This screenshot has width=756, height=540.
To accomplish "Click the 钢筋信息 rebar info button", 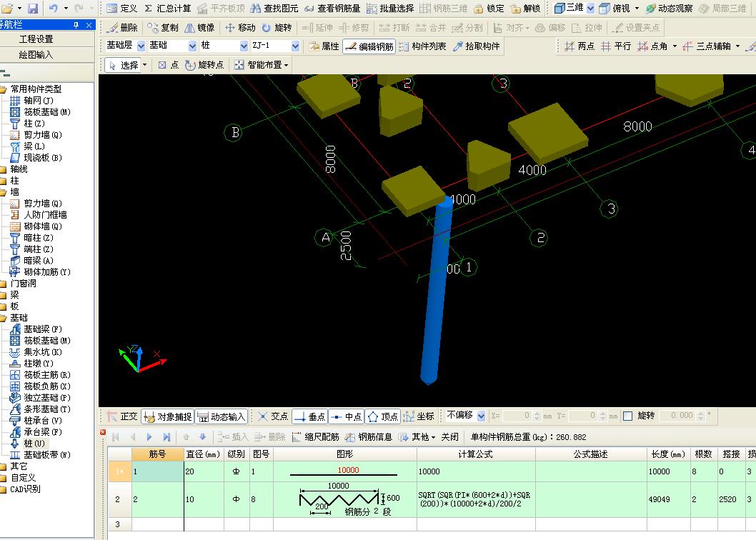I will (x=369, y=437).
